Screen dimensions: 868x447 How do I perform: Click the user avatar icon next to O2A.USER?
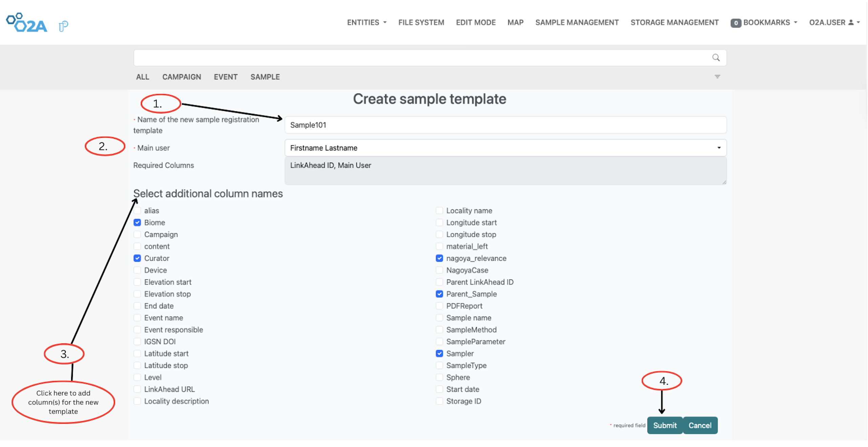[851, 22]
